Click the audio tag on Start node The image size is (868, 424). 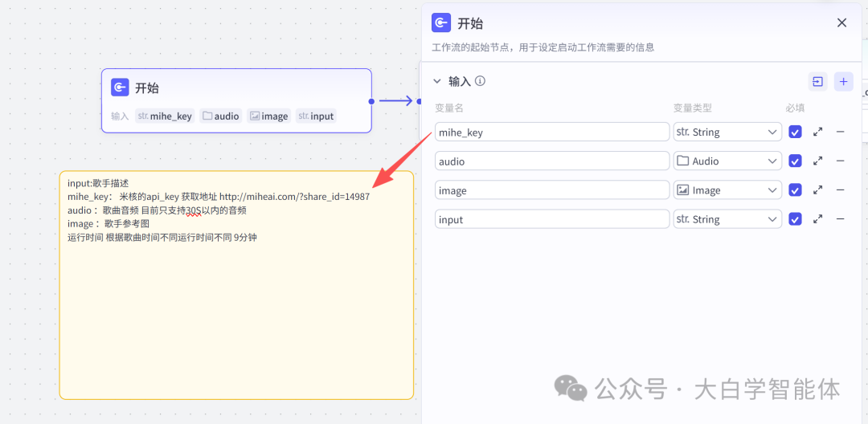221,116
